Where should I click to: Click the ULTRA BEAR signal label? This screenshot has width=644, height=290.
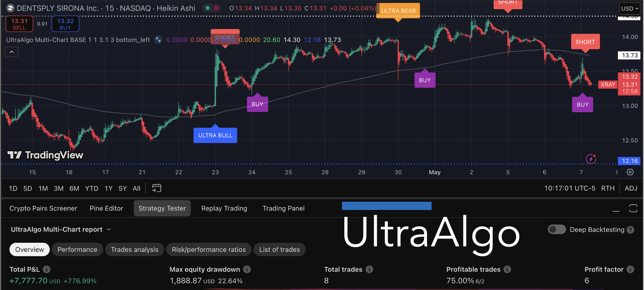click(398, 11)
